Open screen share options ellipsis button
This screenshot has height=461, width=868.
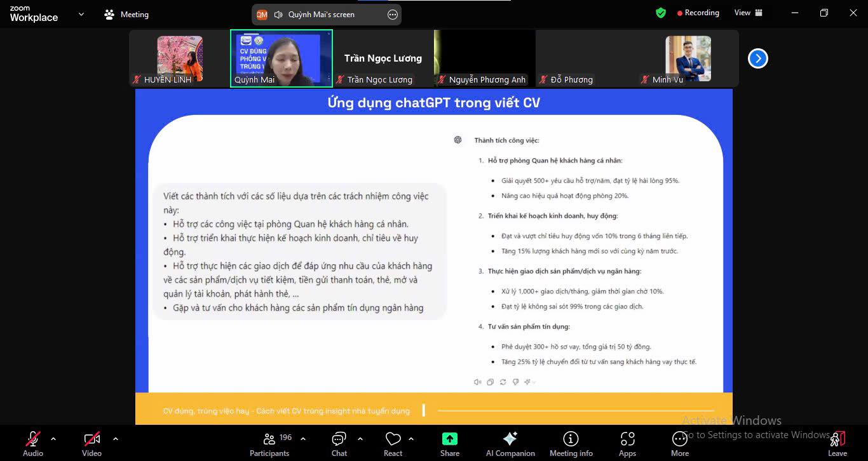tap(393, 15)
